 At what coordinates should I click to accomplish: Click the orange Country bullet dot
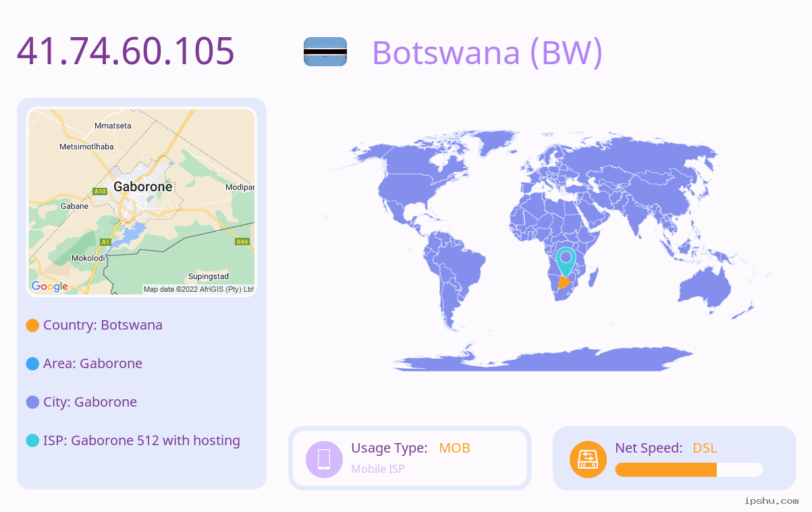(32, 326)
